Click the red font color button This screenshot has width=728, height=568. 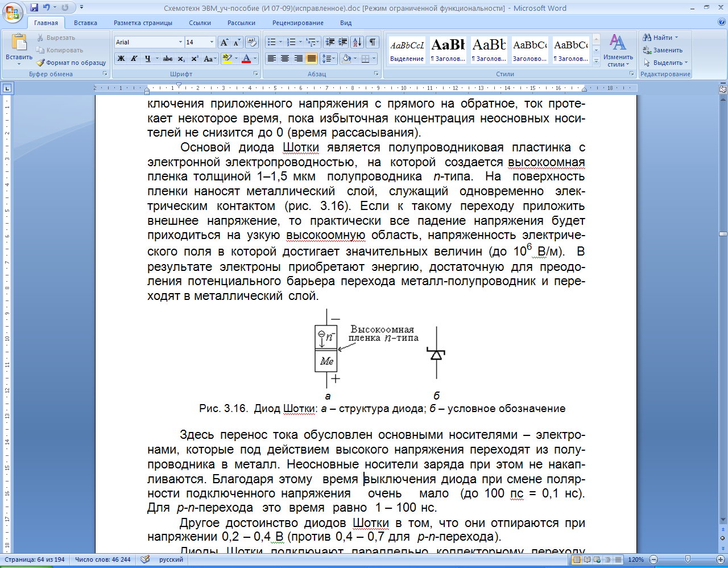click(246, 59)
